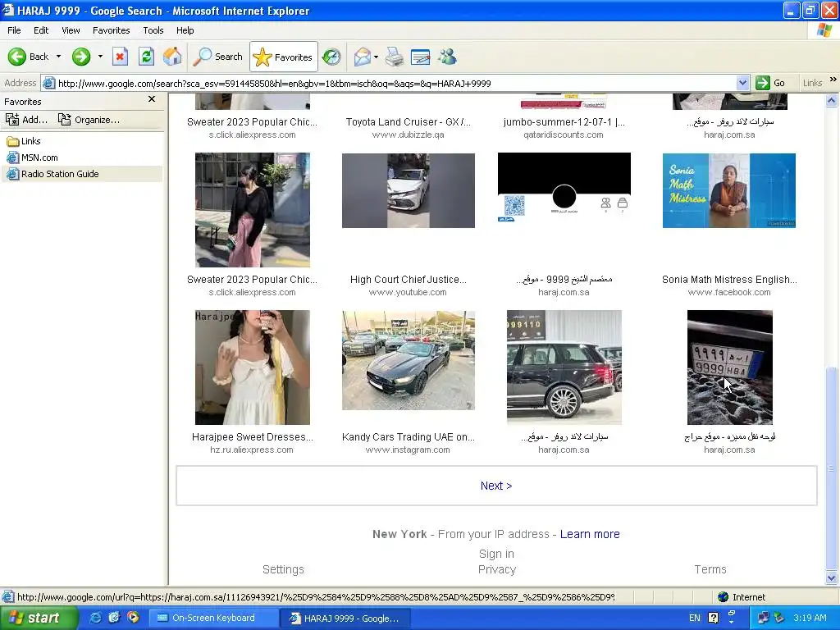Click the green Forward arrow
Viewport: 840px width, 630px height.
coord(81,57)
